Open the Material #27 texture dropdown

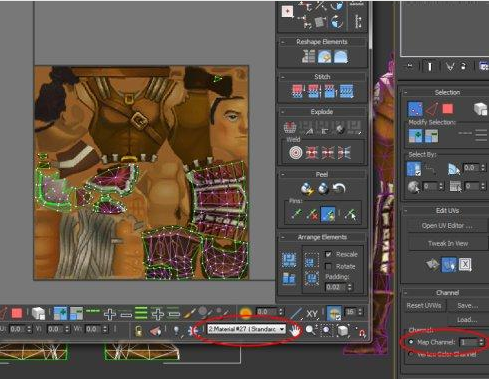point(247,329)
